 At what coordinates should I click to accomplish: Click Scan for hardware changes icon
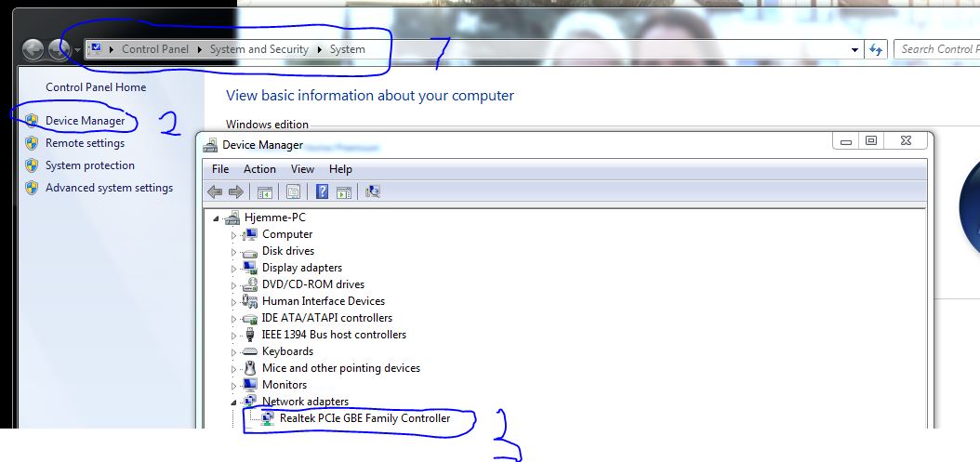373,191
